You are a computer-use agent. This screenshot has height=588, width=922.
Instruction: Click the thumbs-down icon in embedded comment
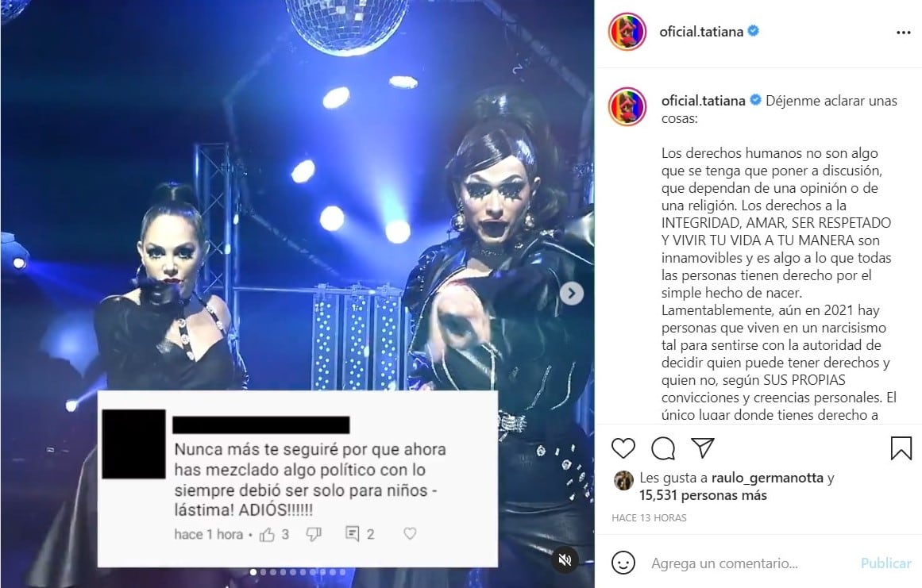point(314,534)
